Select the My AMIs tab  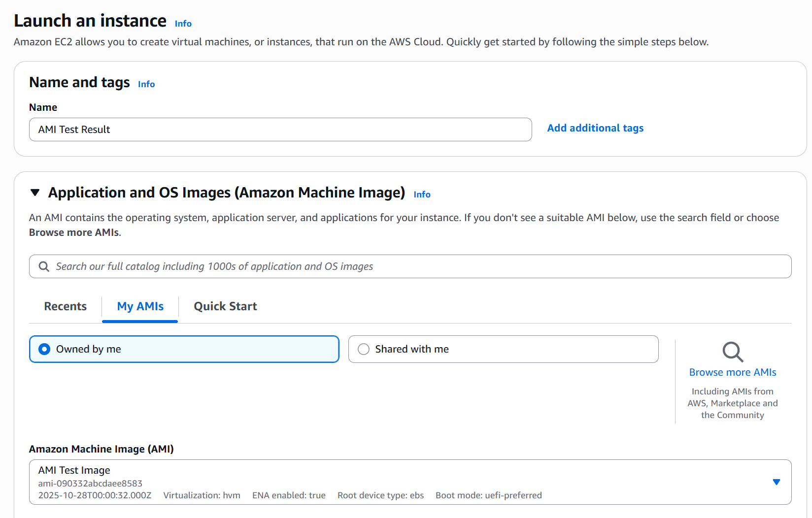pos(140,306)
